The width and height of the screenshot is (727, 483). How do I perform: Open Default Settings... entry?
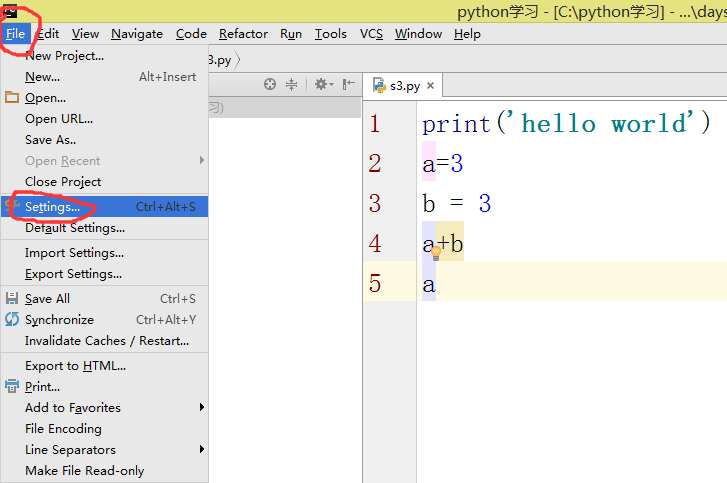(104, 228)
